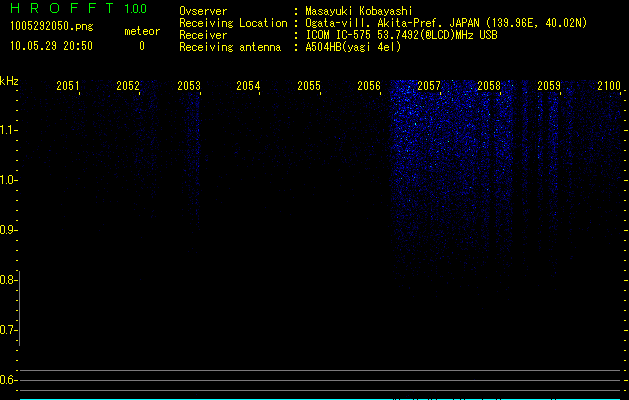Click the 2054 time marker
The height and width of the screenshot is (400, 629).
[248, 86]
